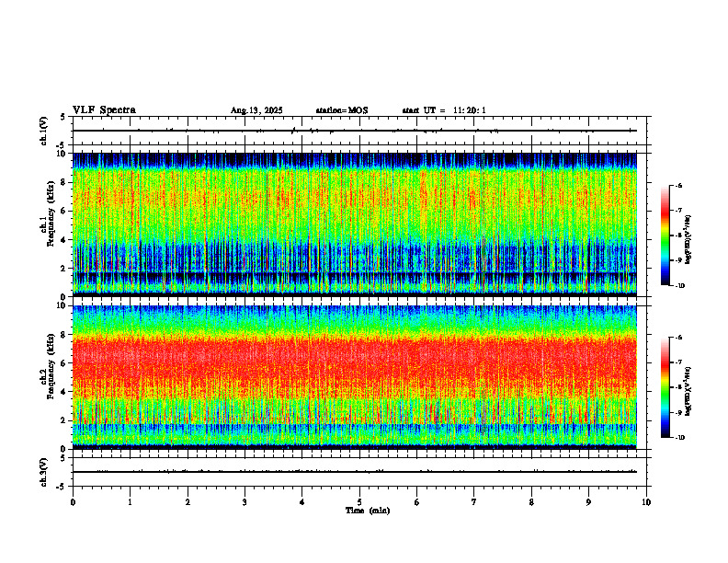
Task: Click the "5" tick on the ch.1(V) axis
Action: pyautogui.click(x=63, y=117)
